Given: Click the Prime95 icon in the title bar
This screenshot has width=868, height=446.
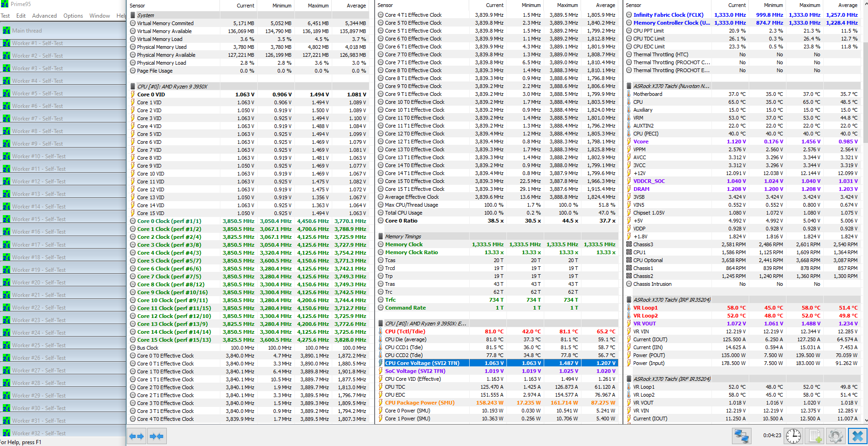Looking at the screenshot, I should [4, 4].
